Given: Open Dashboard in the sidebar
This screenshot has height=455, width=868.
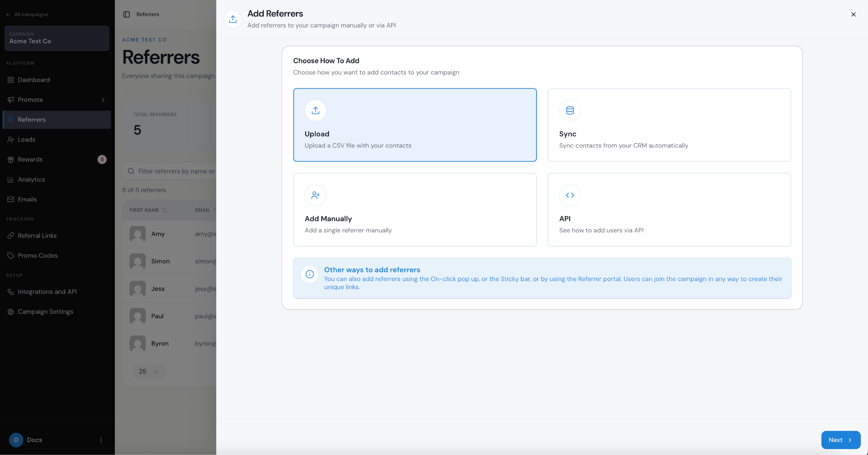Looking at the screenshot, I should point(57,80).
